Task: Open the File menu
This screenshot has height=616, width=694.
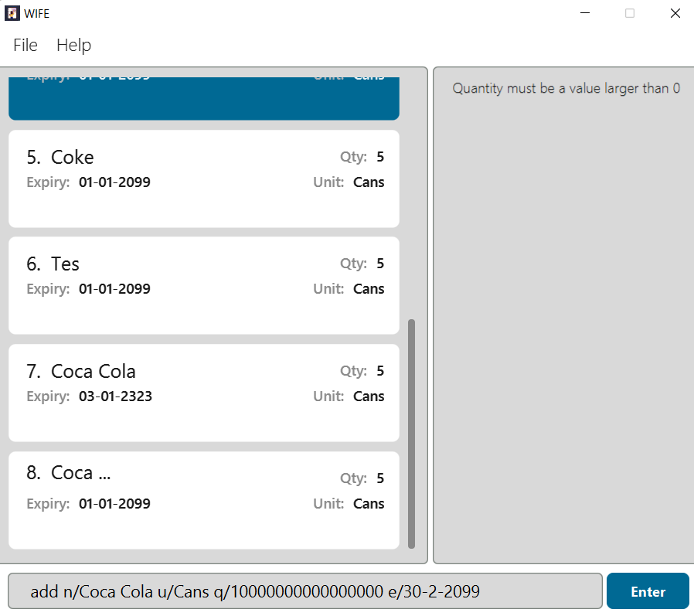Action: pyautogui.click(x=26, y=45)
